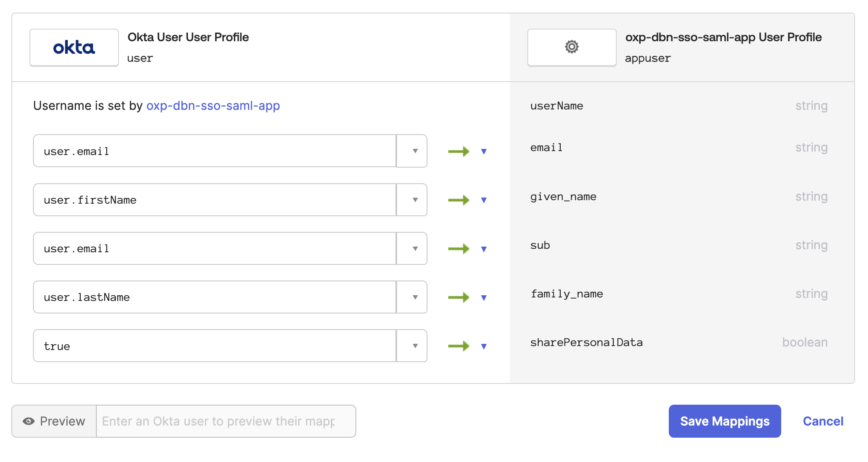Click the string type next to family_name

coord(811,294)
